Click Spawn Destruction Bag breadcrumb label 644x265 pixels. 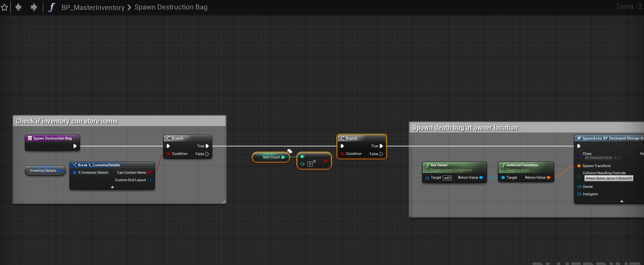pos(171,7)
